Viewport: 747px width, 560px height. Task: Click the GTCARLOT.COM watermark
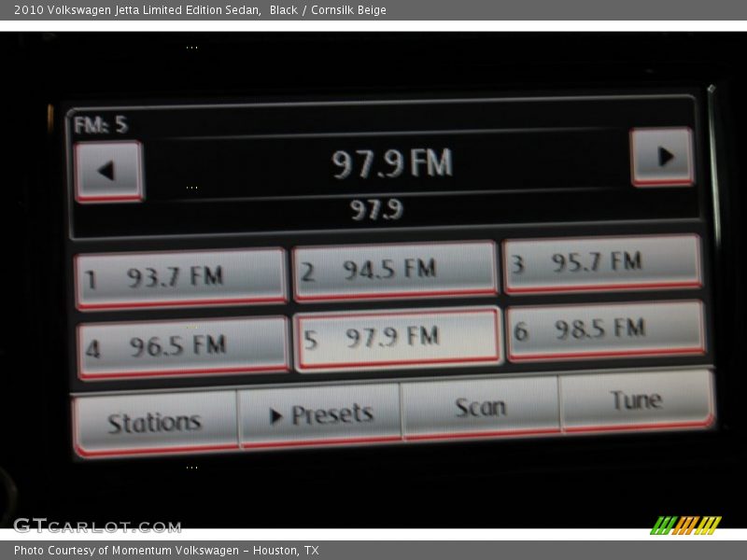[x=96, y=526]
